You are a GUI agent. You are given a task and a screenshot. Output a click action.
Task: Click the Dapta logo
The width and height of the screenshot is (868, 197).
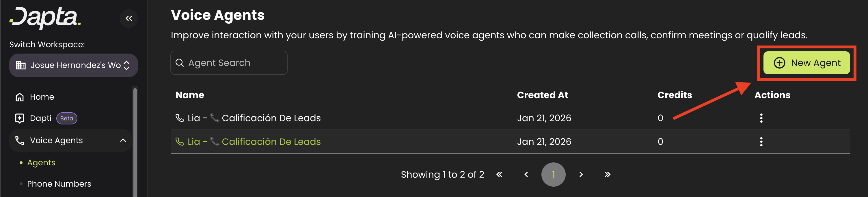pyautogui.click(x=45, y=18)
